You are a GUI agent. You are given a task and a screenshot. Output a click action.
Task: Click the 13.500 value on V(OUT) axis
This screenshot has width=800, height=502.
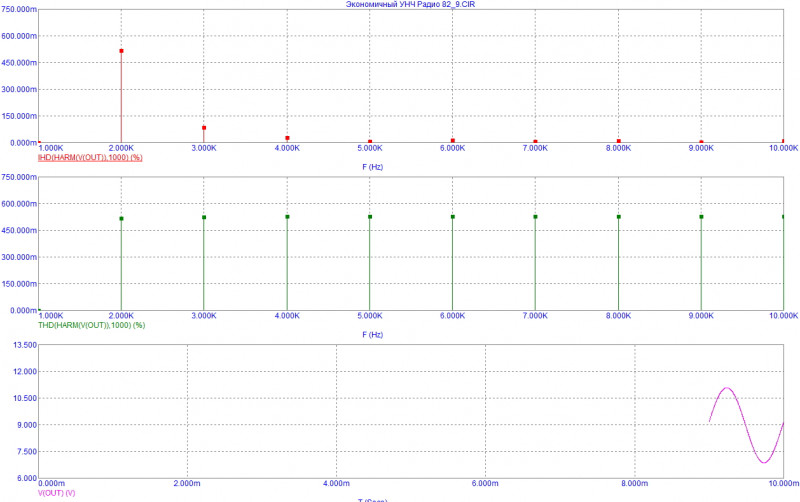point(25,345)
